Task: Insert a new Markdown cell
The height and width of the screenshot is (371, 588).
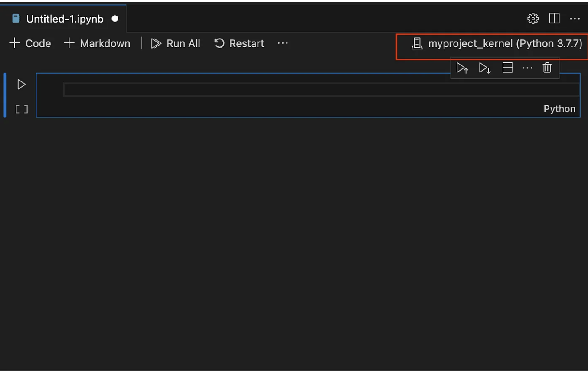Action: click(96, 43)
